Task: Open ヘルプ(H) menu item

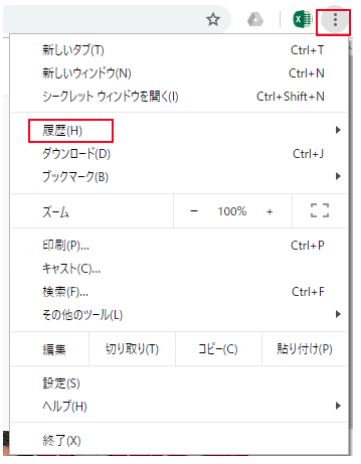Action: pos(179,406)
